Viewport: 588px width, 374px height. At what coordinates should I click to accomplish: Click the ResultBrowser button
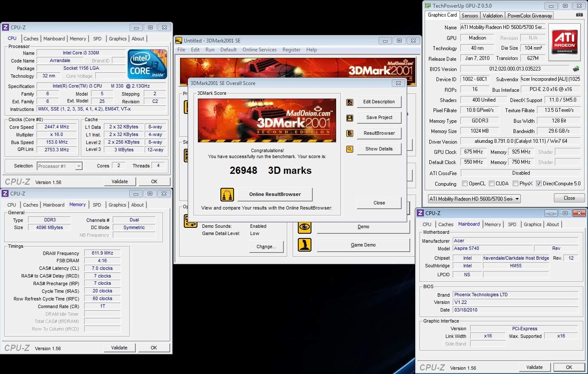coord(379,133)
